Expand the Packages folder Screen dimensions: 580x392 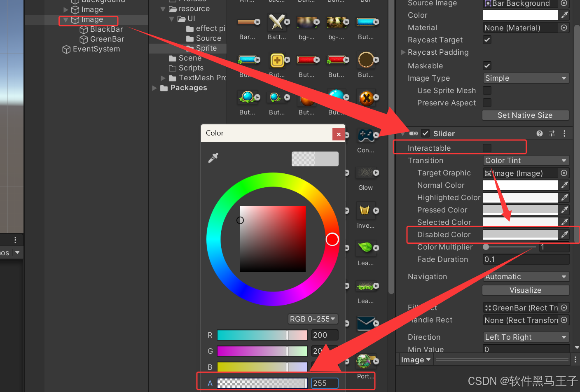154,88
